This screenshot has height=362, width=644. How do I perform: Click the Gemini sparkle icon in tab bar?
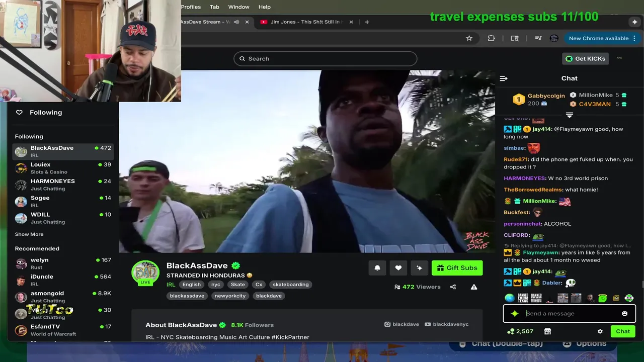point(634,22)
